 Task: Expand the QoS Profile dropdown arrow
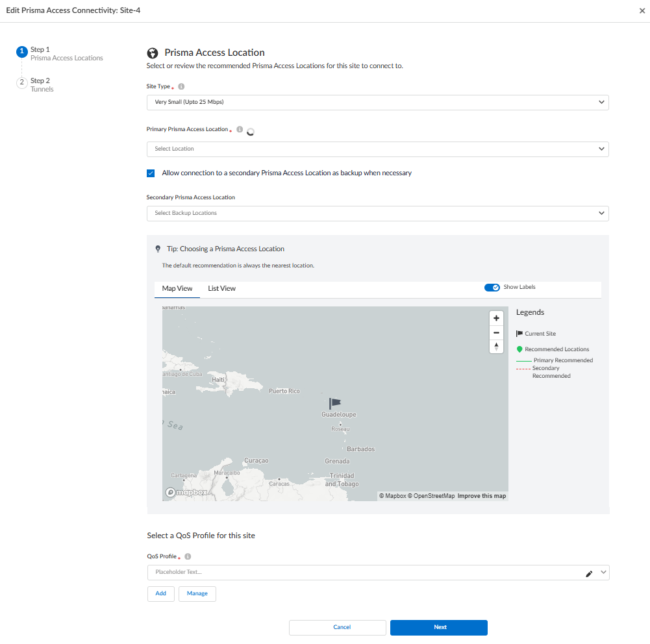click(603, 573)
